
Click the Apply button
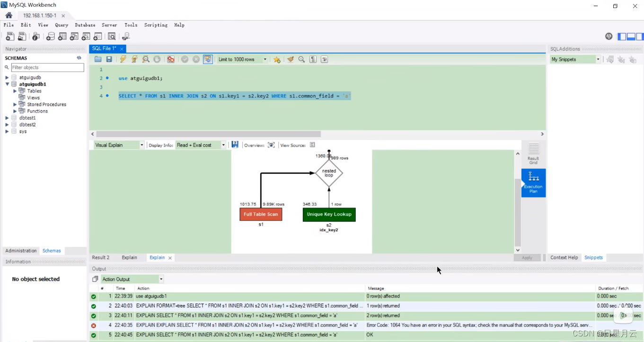coord(527,258)
